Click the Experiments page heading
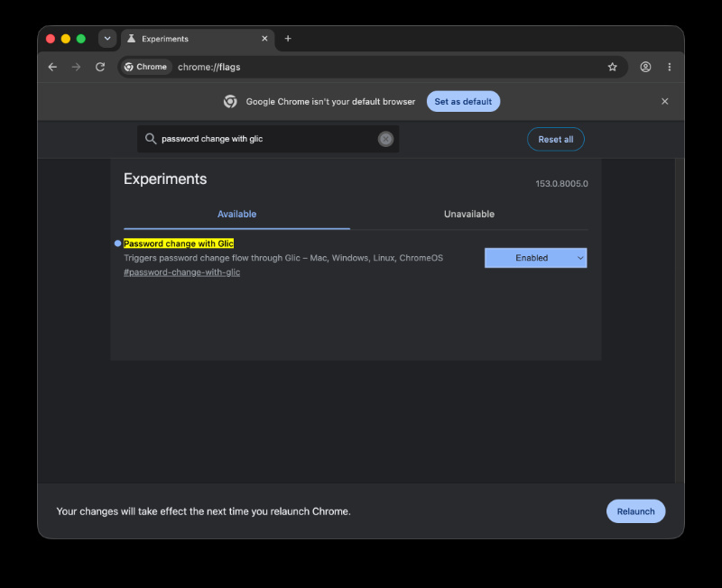 pos(165,179)
